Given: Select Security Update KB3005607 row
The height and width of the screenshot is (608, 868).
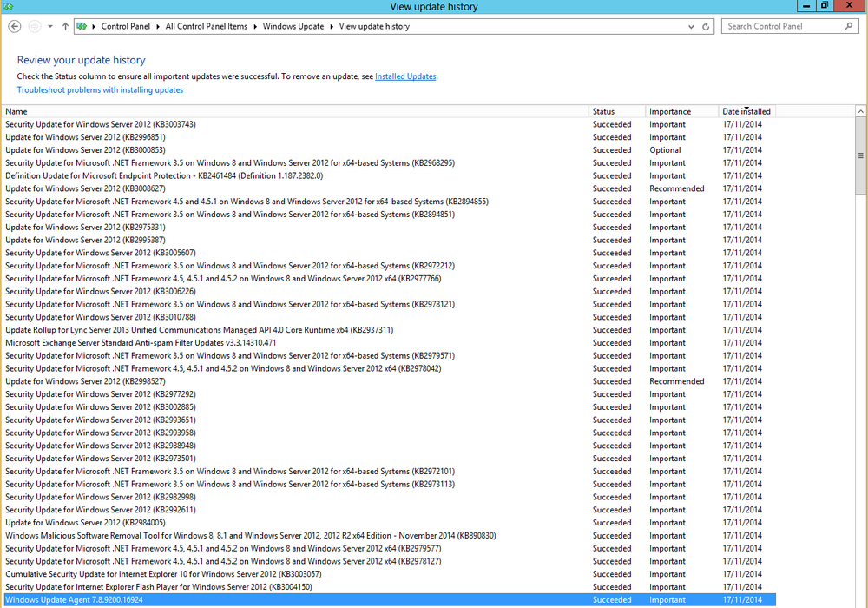Looking at the screenshot, I should coord(390,253).
